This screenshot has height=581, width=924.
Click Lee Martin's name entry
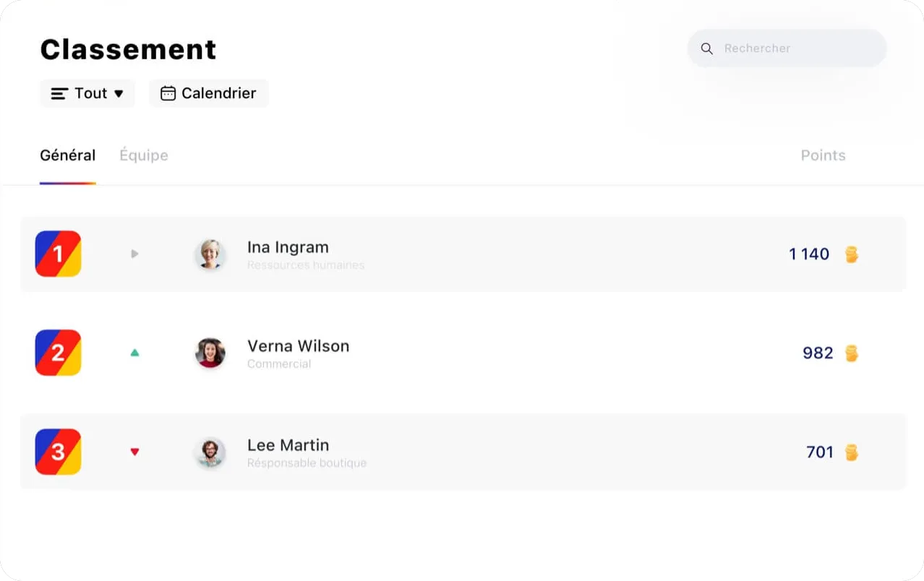(x=288, y=444)
